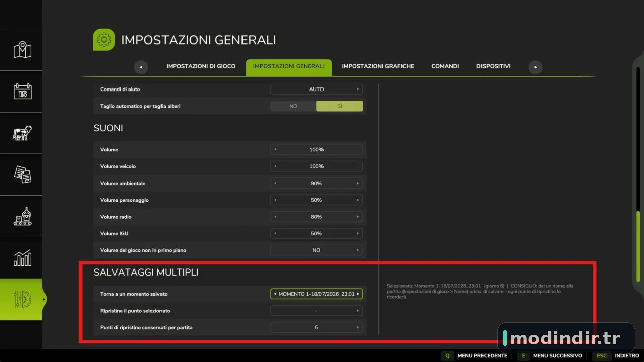This screenshot has height=362, width=644.
Task: Increase Volume IGU with right arrow
Action: tap(358, 234)
